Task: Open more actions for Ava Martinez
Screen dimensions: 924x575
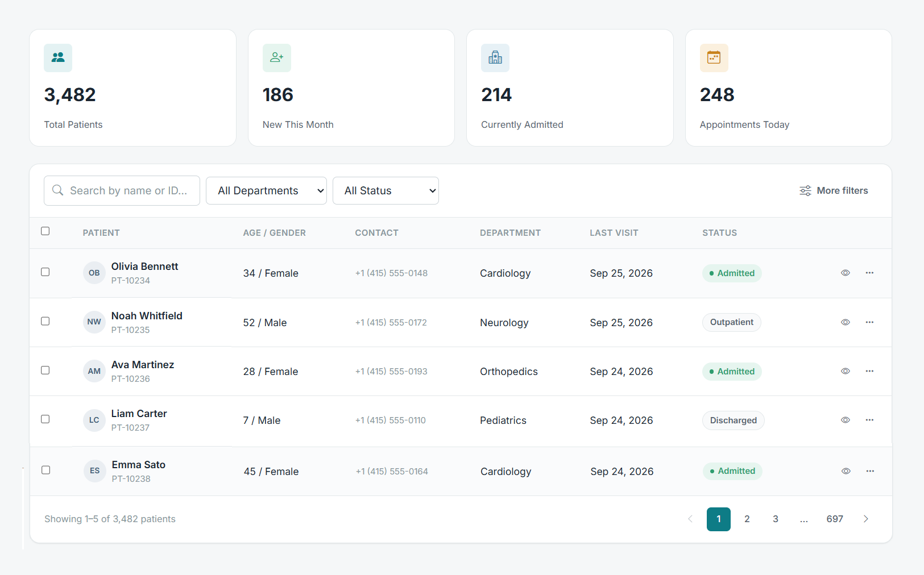Action: pos(869,371)
